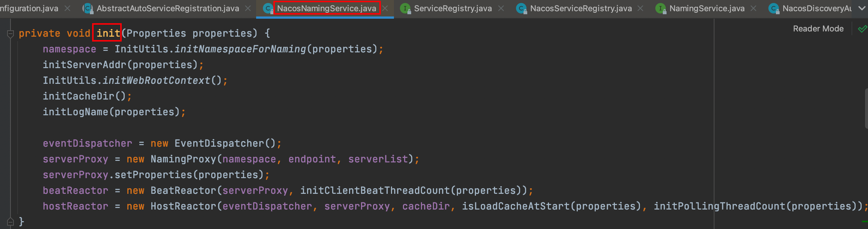Click the class icon on NacosDiscoveryAu tab
The height and width of the screenshot is (229, 868).
(x=774, y=8)
